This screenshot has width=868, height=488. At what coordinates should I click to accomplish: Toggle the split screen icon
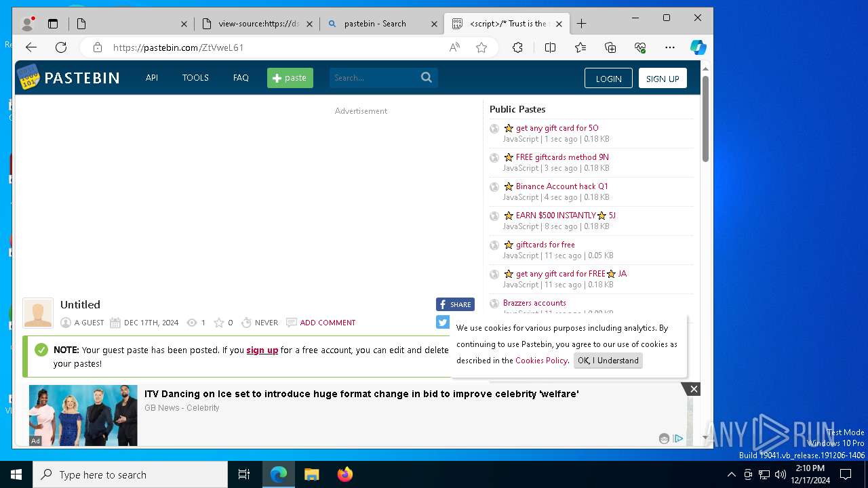[x=550, y=47]
